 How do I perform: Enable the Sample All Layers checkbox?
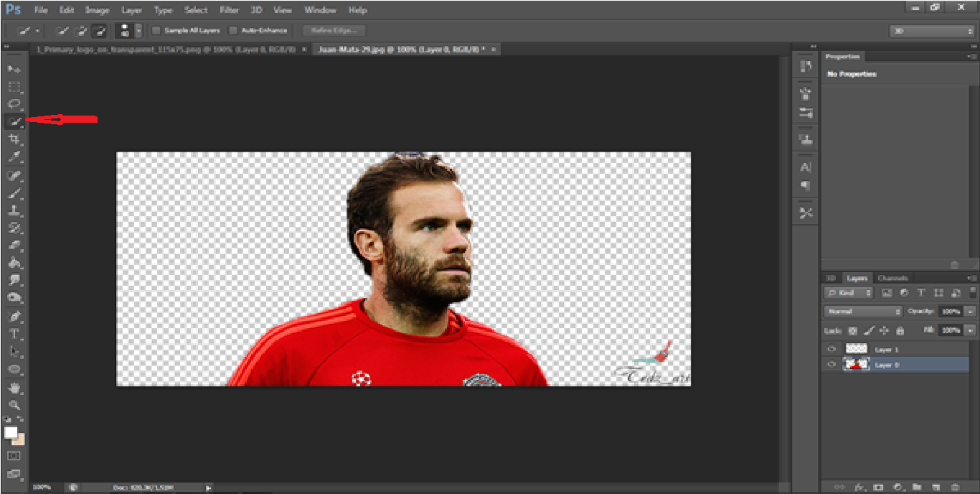coord(156,31)
